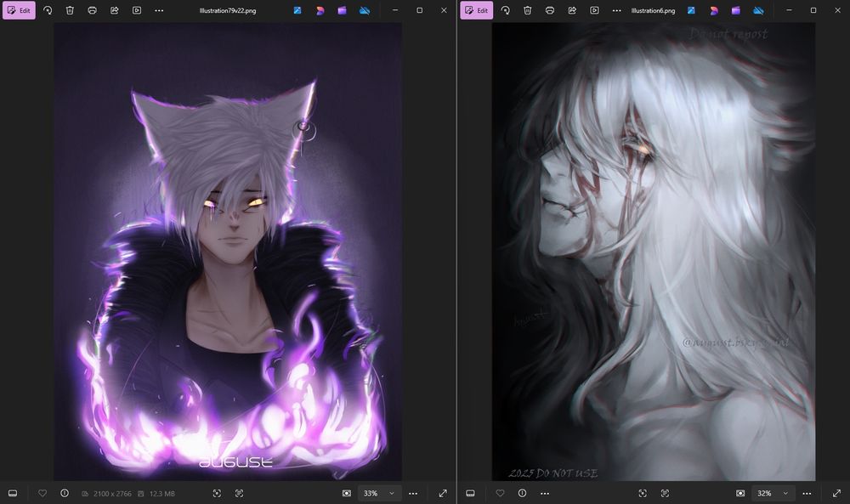This screenshot has width=850, height=504.
Task: Favorite Illustration6.png with the heart icon
Action: (500, 493)
